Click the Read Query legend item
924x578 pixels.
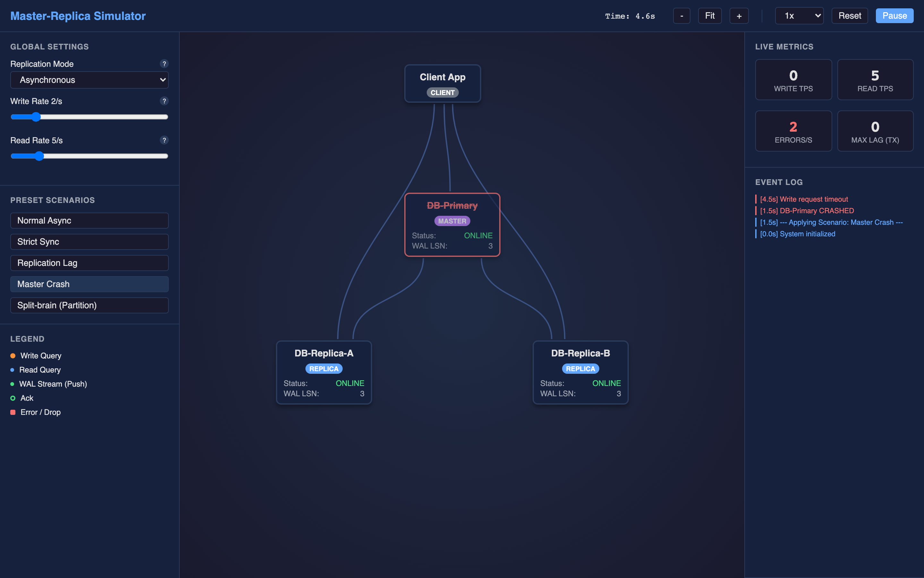pyautogui.click(x=36, y=370)
